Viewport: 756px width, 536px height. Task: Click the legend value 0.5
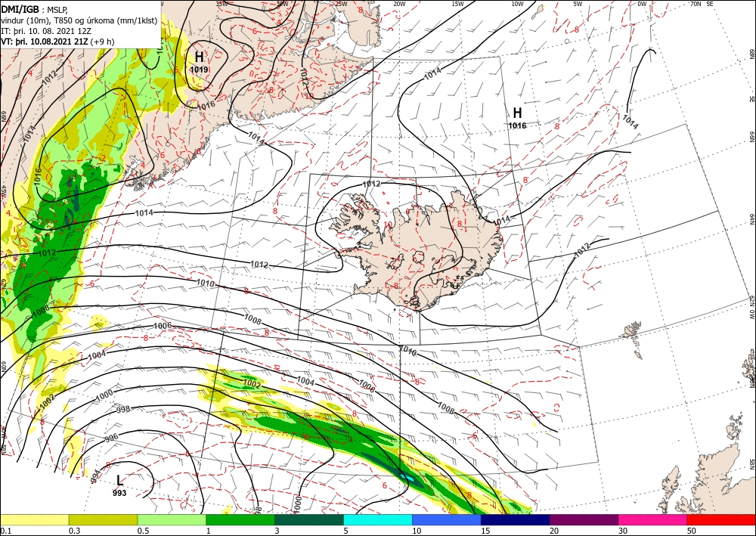point(143,531)
